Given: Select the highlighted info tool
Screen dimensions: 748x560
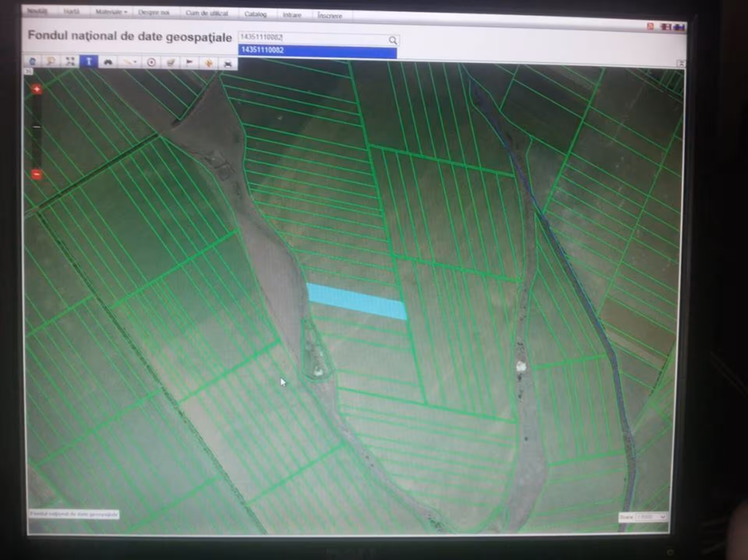Looking at the screenshot, I should click(x=89, y=62).
